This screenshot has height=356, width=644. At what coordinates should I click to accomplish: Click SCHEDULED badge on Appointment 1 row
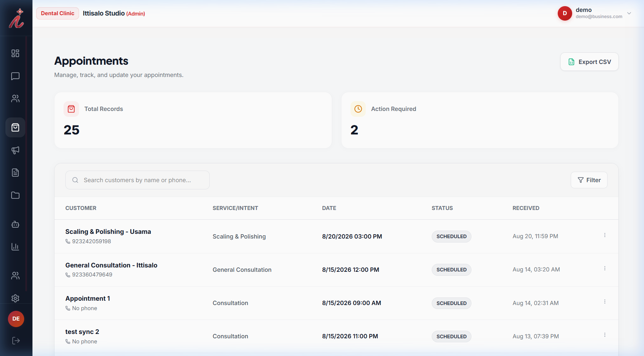tap(451, 303)
